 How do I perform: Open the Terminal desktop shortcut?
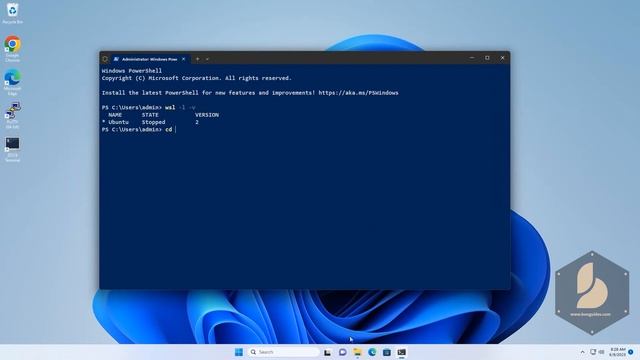pyautogui.click(x=13, y=149)
